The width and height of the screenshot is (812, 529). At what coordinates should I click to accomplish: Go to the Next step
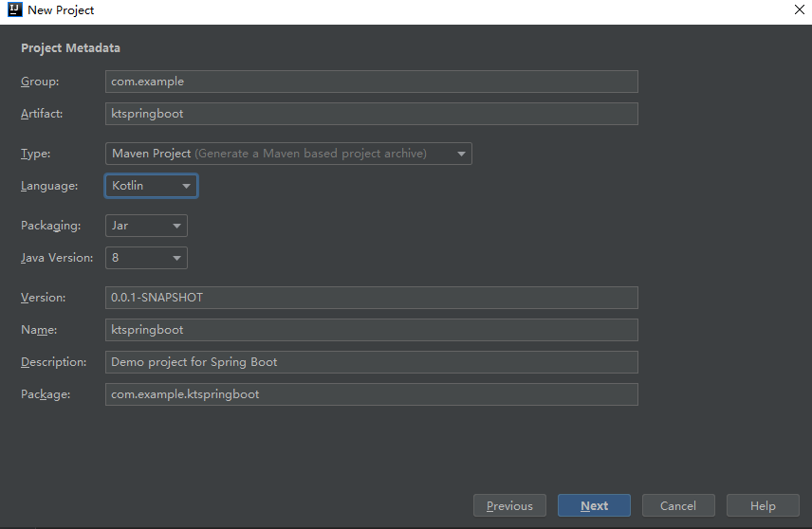tap(594, 505)
